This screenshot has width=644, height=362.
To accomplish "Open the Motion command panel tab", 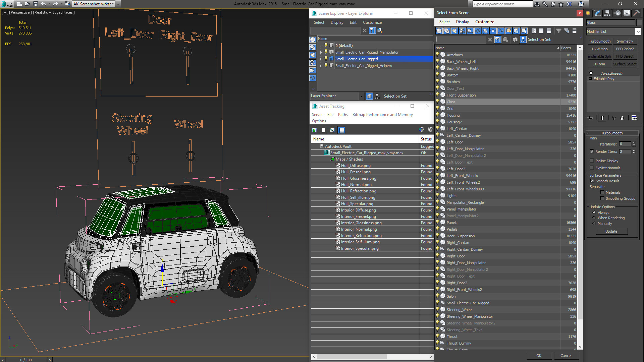I will [x=618, y=13].
